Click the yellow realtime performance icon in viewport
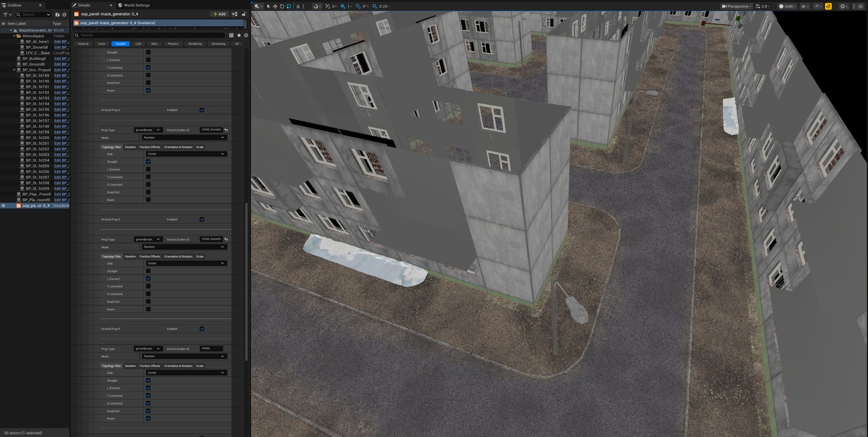This screenshot has width=868, height=437. tap(828, 7)
